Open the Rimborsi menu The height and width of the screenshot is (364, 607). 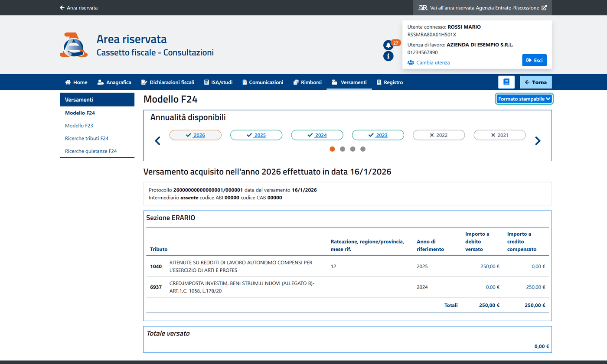coord(307,82)
